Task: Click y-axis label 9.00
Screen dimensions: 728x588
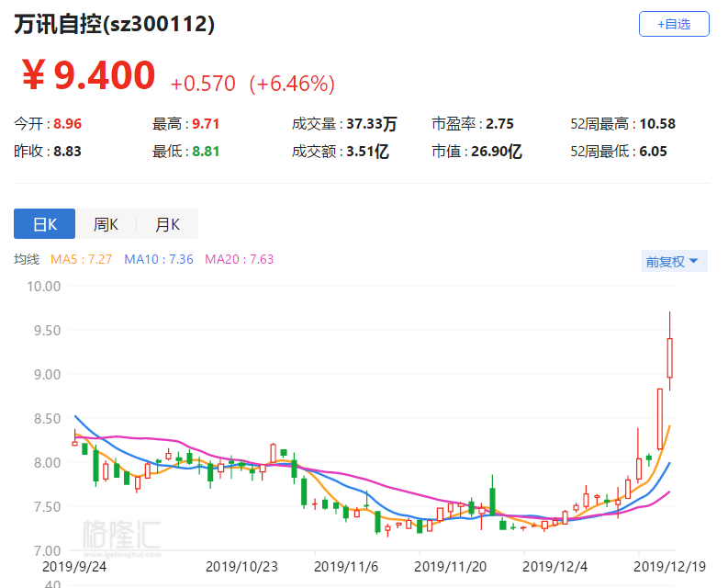Action: (47, 375)
